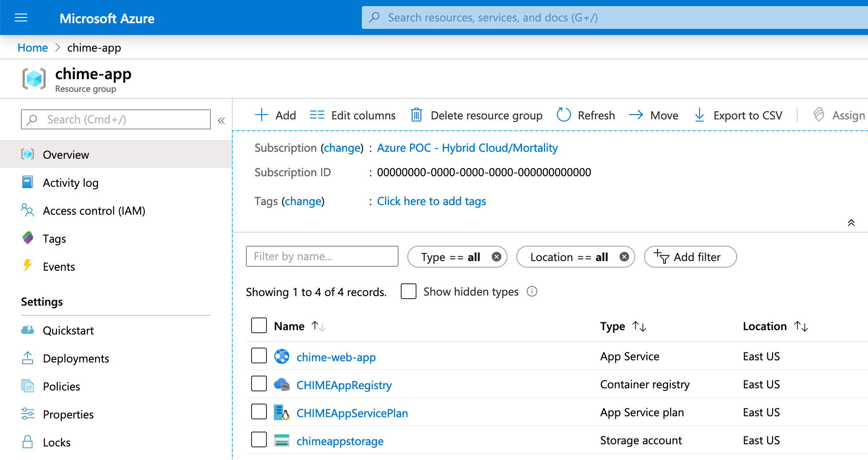Click the Delete resource group trash icon
This screenshot has width=868, height=460.
point(416,115)
